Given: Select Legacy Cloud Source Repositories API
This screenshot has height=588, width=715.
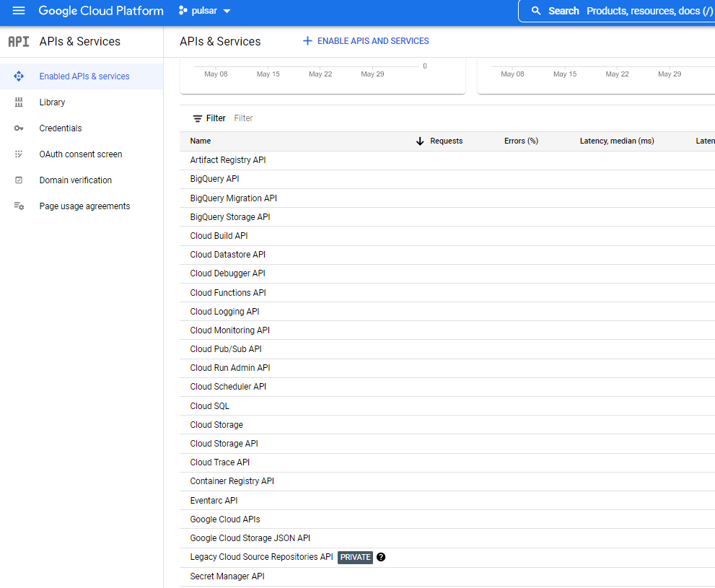Looking at the screenshot, I should coord(447,557).
